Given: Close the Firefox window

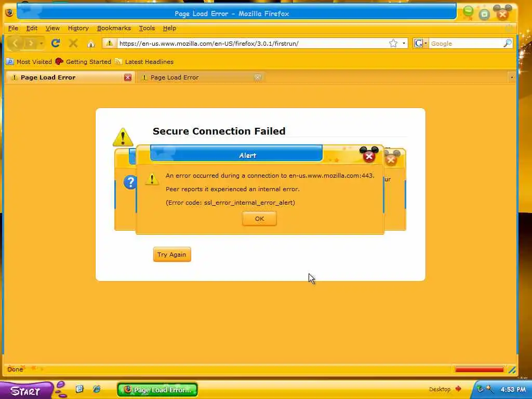Looking at the screenshot, I should pyautogui.click(x=502, y=14).
